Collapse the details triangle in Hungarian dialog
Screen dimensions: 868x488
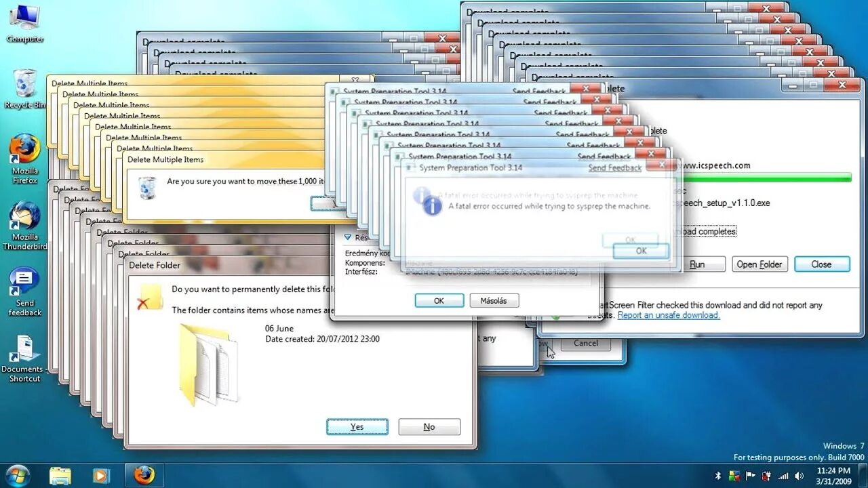click(348, 237)
